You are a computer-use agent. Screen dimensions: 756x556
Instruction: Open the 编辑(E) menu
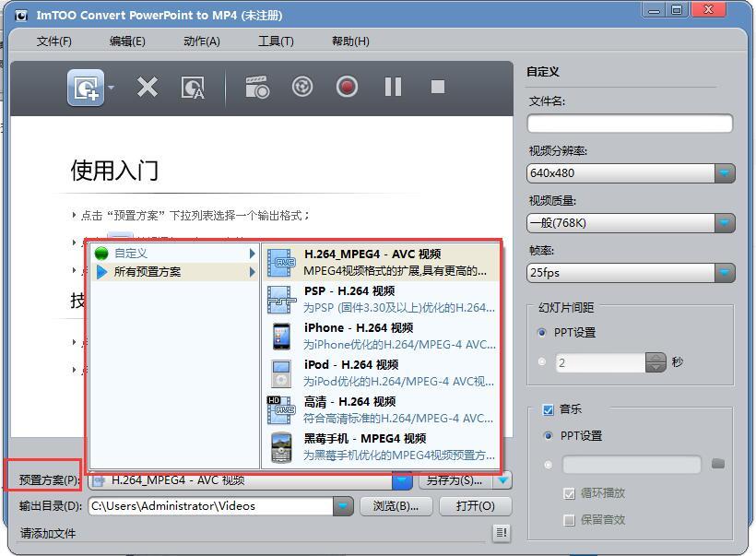127,41
